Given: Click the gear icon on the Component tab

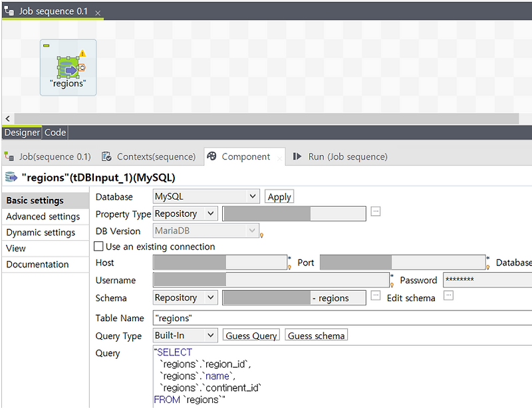Looking at the screenshot, I should [211, 157].
